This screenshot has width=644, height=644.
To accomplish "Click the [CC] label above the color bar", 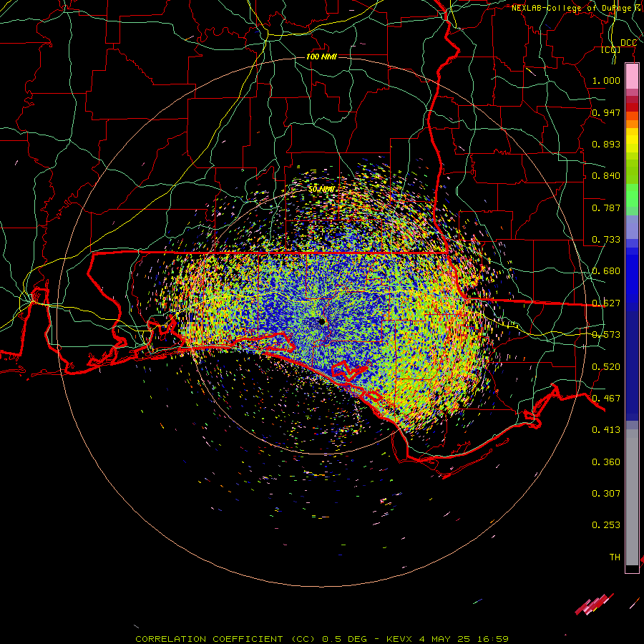I will (611, 50).
